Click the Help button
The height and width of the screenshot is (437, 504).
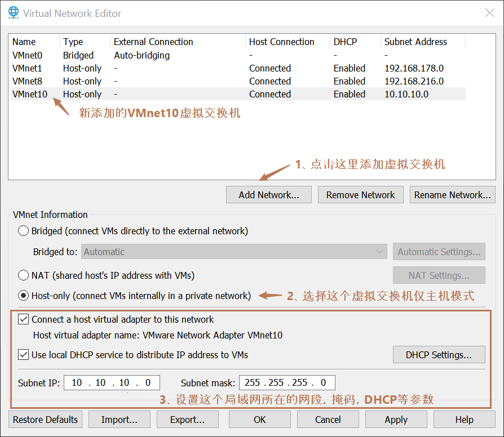(x=464, y=420)
